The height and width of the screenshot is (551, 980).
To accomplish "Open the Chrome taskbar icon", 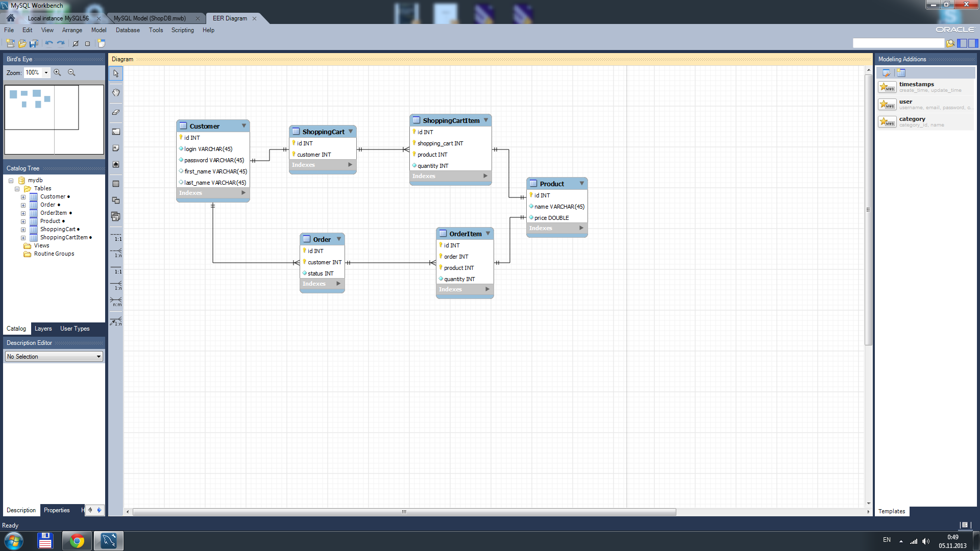I will tap(77, 541).
